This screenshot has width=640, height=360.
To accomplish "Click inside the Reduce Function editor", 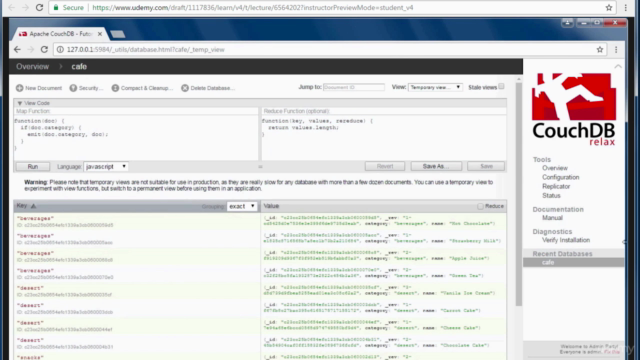I will 384,137.
